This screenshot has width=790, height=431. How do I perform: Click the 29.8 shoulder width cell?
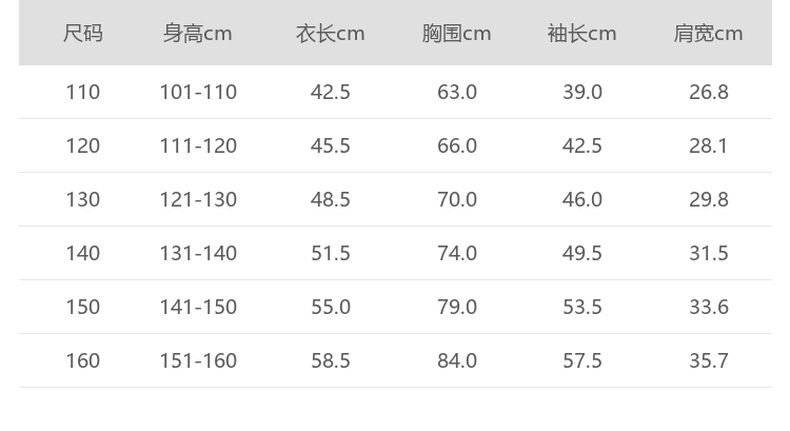[x=708, y=200]
